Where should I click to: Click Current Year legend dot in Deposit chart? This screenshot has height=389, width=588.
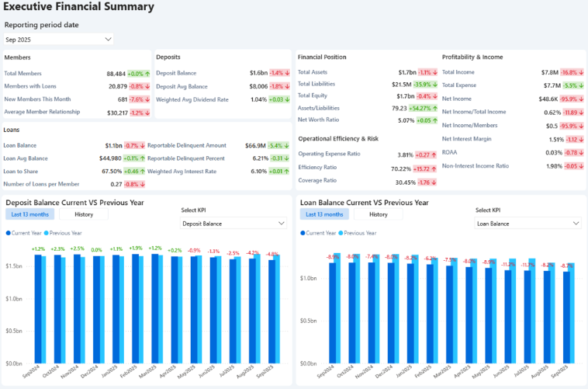click(x=8, y=233)
